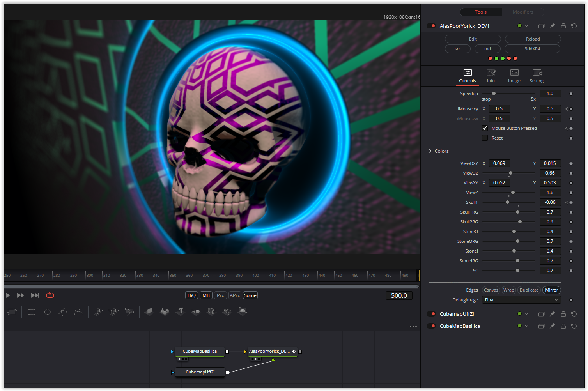This screenshot has width=588, height=391.
Task: Toggle MB motion blur
Action: [x=206, y=295]
